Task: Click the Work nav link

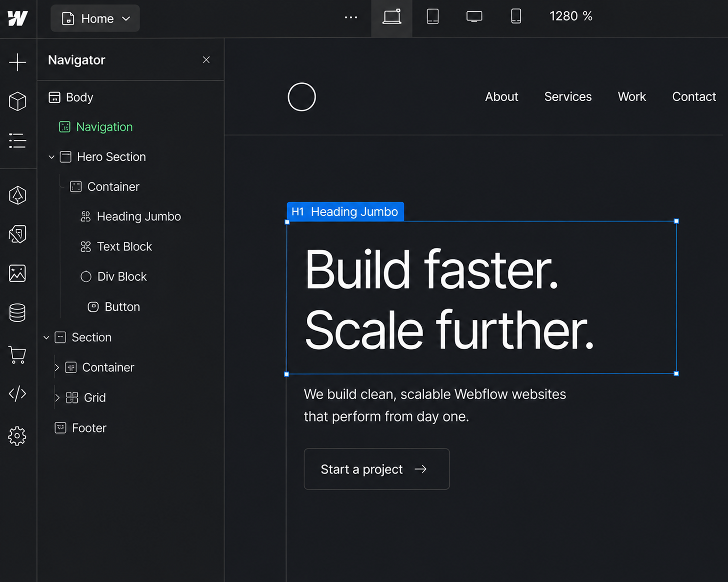Action: [632, 97]
